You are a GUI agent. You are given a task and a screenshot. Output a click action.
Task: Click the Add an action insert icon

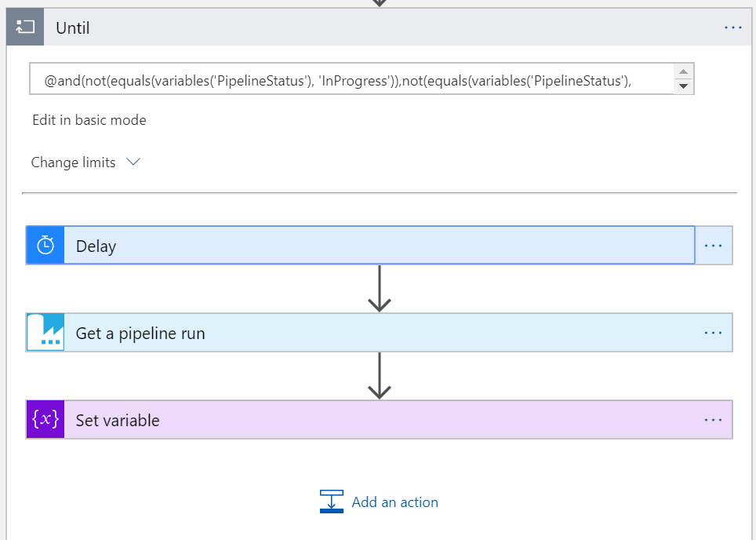click(332, 502)
